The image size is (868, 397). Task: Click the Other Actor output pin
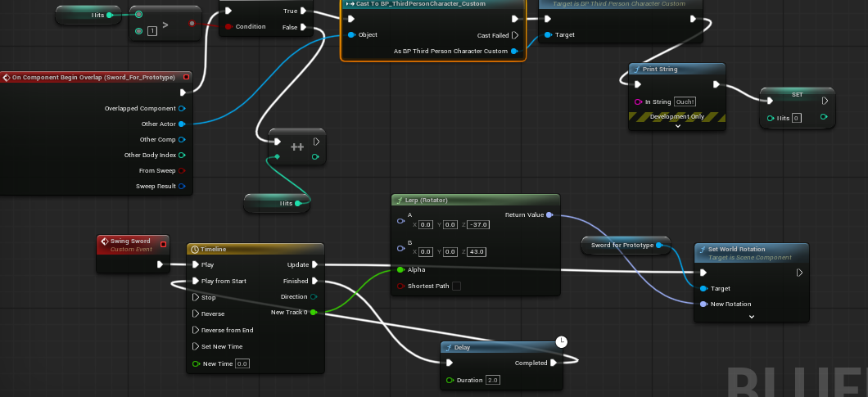182,124
